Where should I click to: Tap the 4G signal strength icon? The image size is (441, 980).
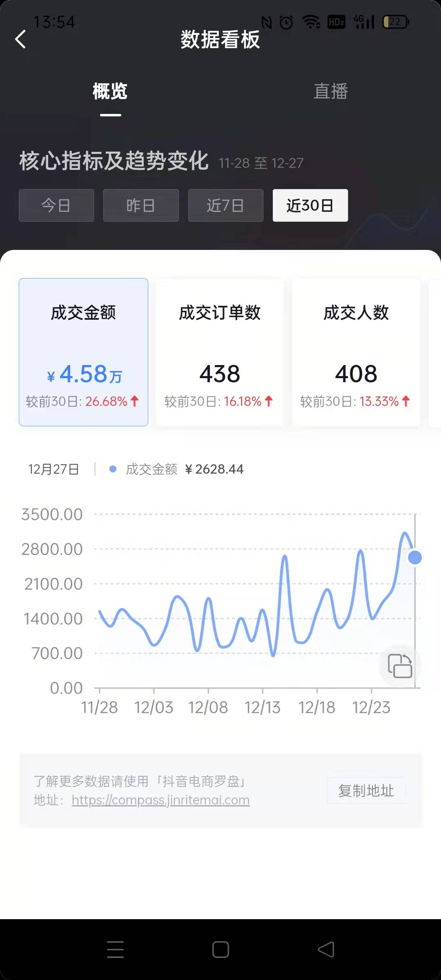364,22
